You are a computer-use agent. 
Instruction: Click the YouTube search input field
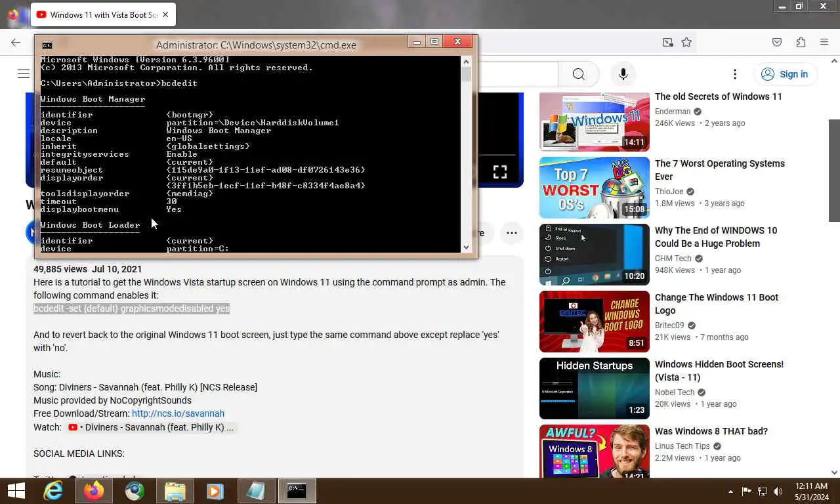[x=518, y=74]
